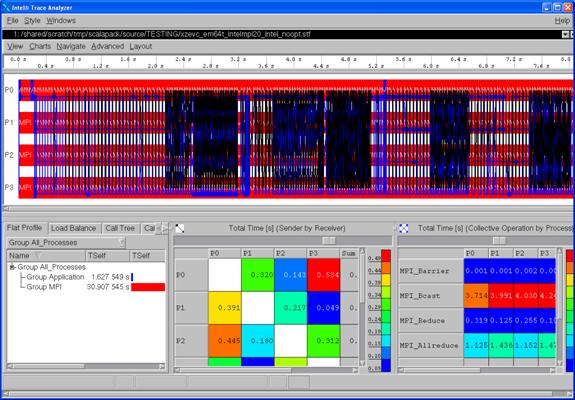Open the View menu
The height and width of the screenshot is (400, 575).
point(15,46)
